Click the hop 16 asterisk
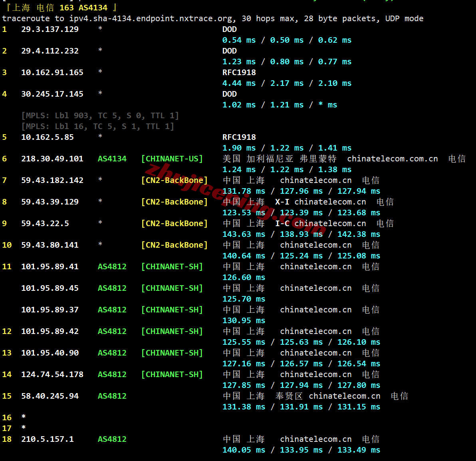The image size is (476, 461). coord(24,417)
